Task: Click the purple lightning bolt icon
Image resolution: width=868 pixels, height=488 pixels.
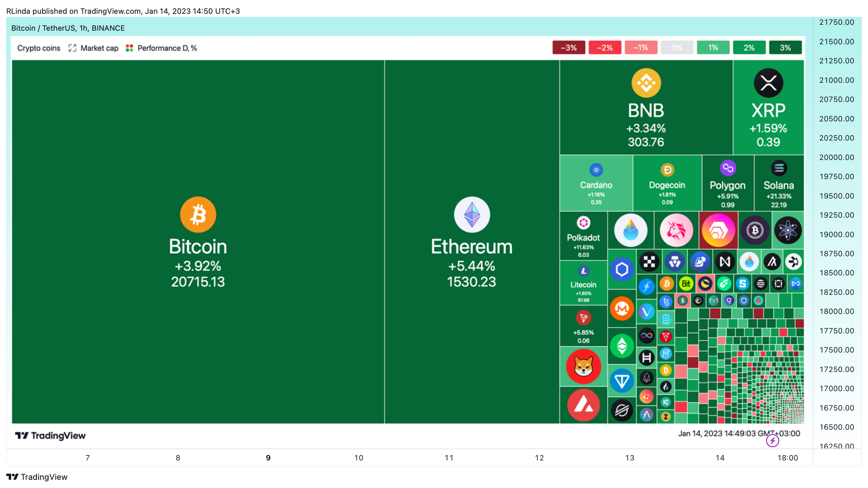Action: [772, 440]
